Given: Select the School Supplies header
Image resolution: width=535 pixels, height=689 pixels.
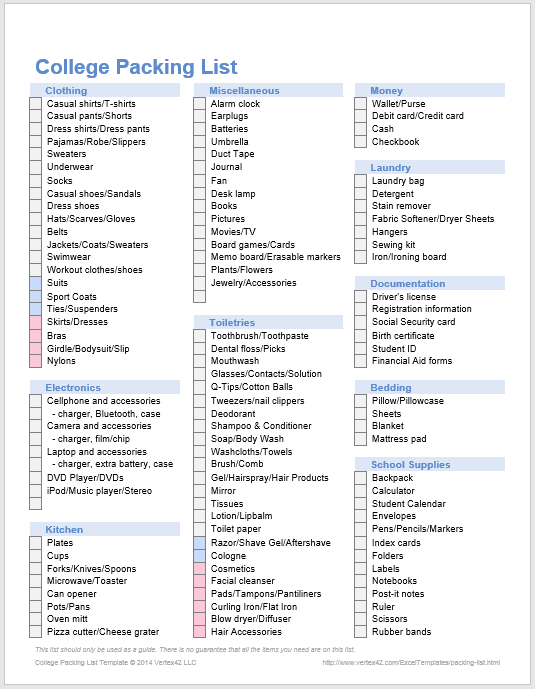Looking at the screenshot, I should (x=430, y=464).
